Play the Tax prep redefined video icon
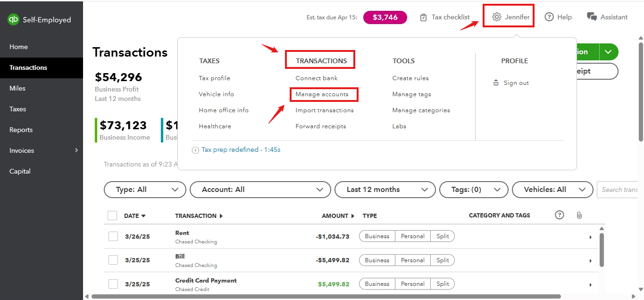The height and width of the screenshot is (300, 644). pyautogui.click(x=195, y=150)
